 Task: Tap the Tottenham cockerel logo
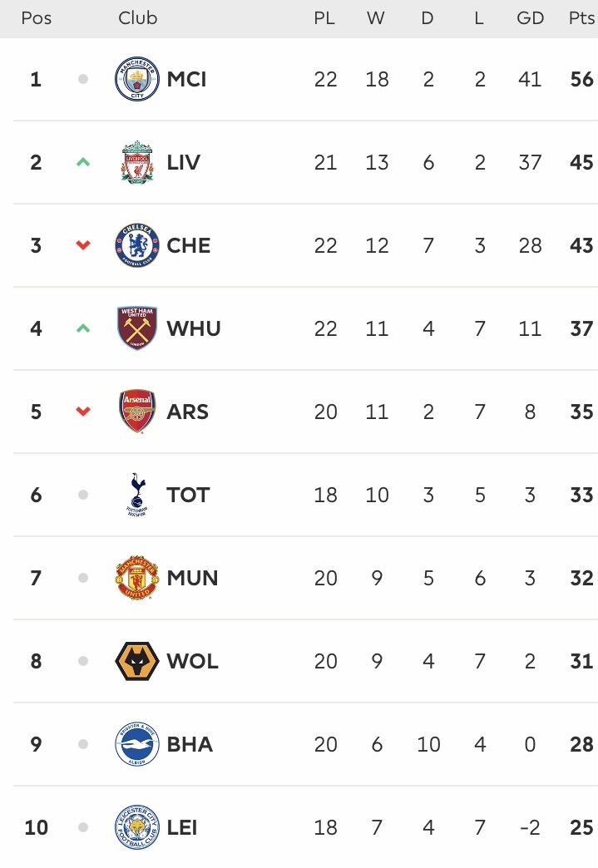tap(136, 495)
